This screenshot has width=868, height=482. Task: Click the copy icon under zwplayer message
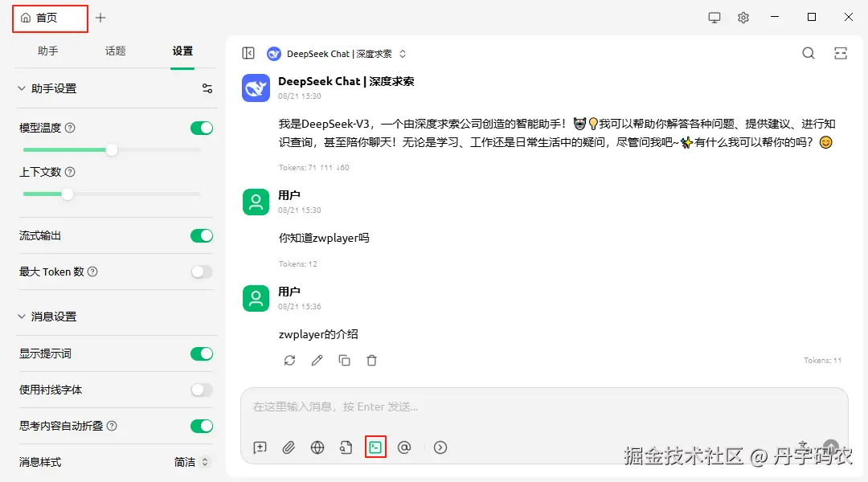coord(345,360)
